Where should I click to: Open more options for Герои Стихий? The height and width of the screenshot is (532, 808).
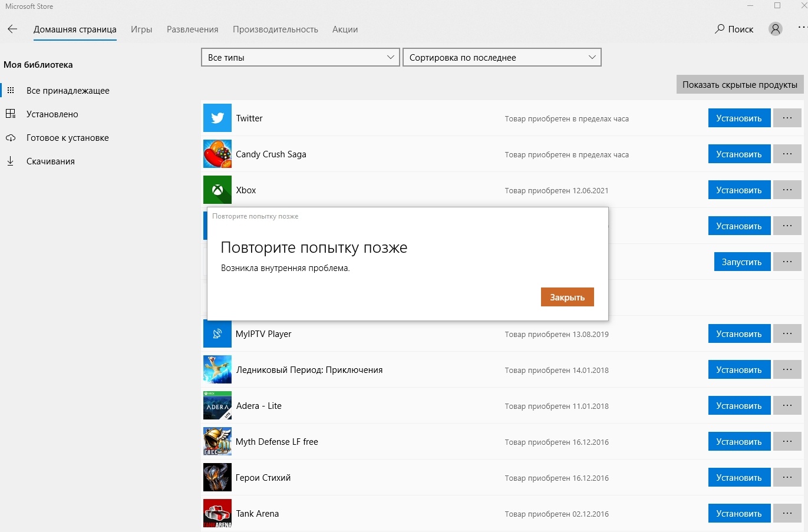(x=787, y=477)
